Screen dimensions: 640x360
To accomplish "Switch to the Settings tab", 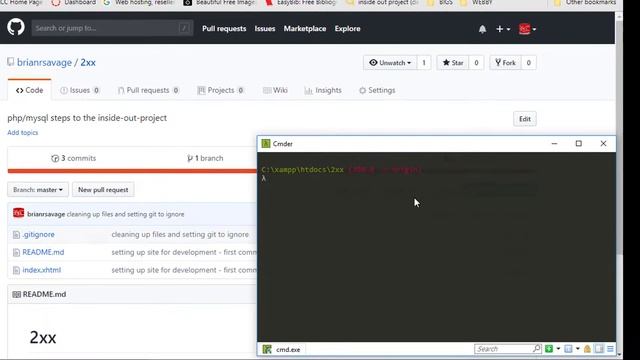I will tap(377, 90).
